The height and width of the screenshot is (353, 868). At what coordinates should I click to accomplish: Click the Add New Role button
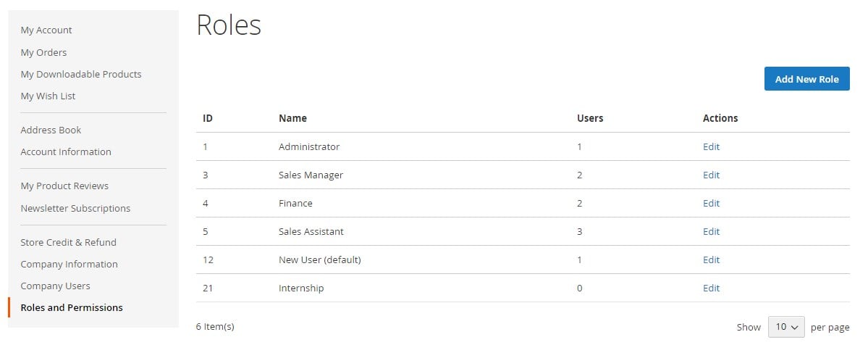pyautogui.click(x=806, y=79)
